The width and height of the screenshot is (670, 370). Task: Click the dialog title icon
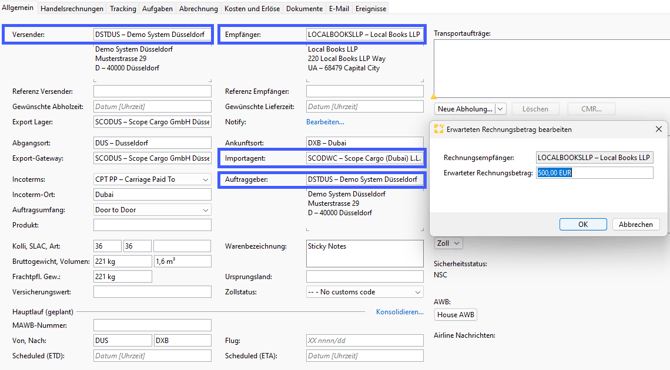pos(438,129)
